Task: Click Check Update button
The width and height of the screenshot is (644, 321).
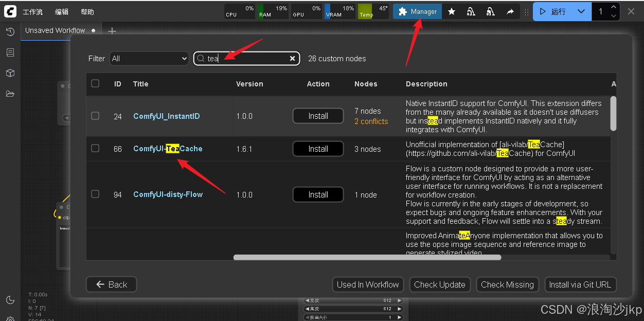Action: [439, 284]
